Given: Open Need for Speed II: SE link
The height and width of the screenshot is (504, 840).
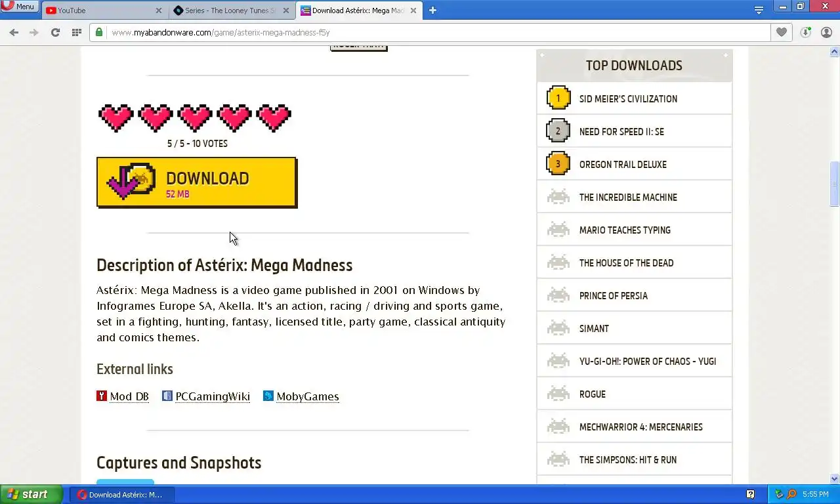Looking at the screenshot, I should click(x=621, y=132).
